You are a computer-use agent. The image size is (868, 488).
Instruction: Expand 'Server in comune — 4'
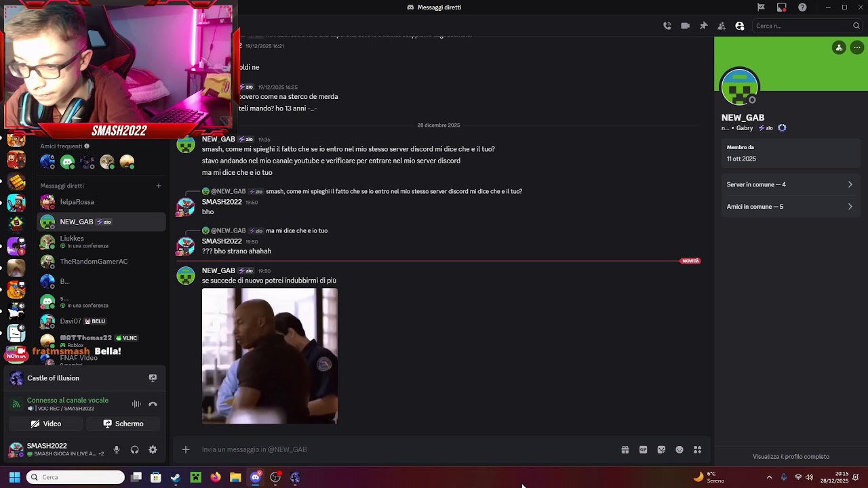point(789,184)
